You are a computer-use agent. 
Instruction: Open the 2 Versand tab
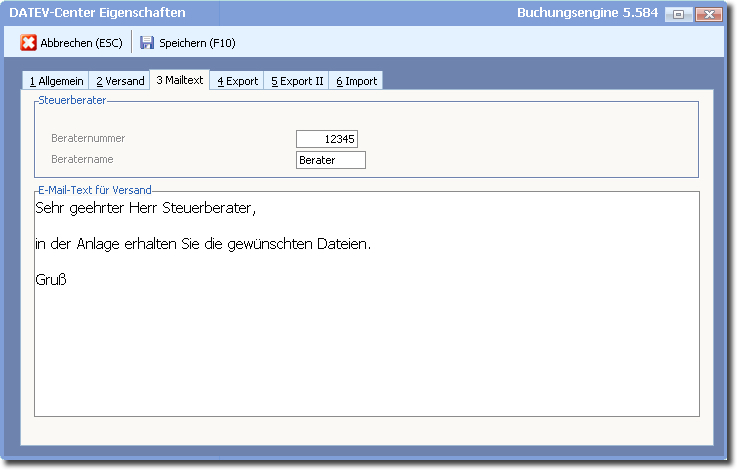click(x=120, y=81)
